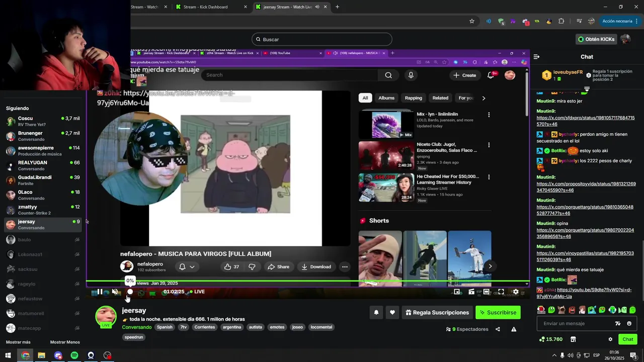Open sfdxpro status link in chat
The width and height of the screenshot is (644, 362).
pyautogui.click(x=586, y=121)
